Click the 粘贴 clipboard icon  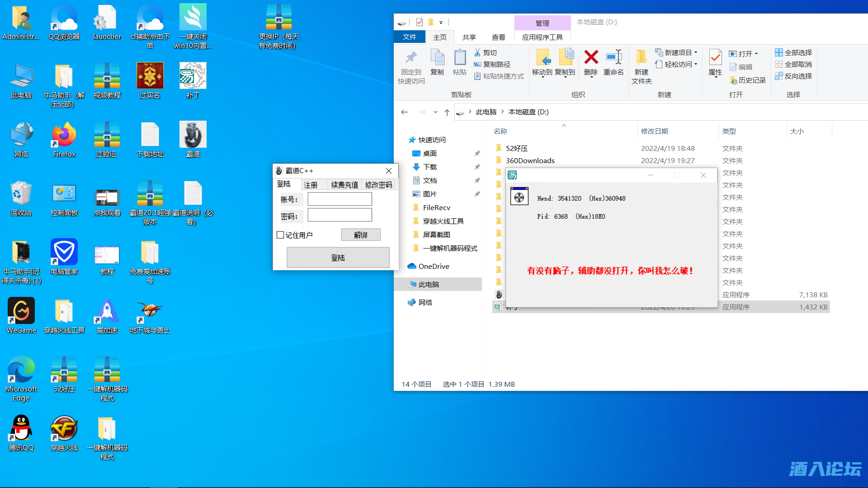tap(460, 57)
